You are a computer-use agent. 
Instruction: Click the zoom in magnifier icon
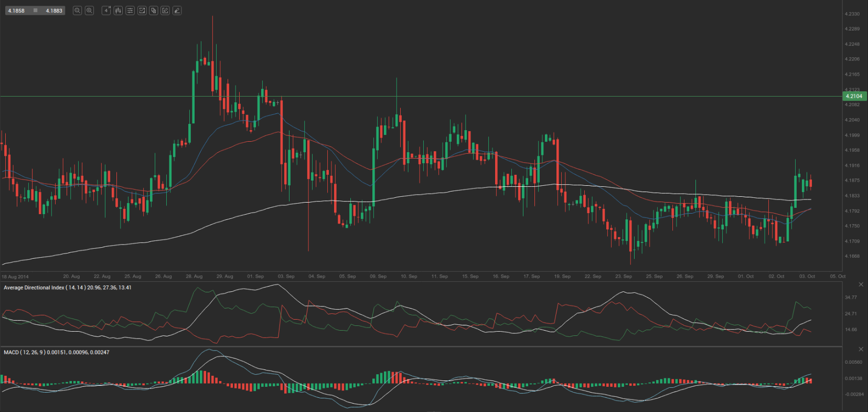coord(89,10)
